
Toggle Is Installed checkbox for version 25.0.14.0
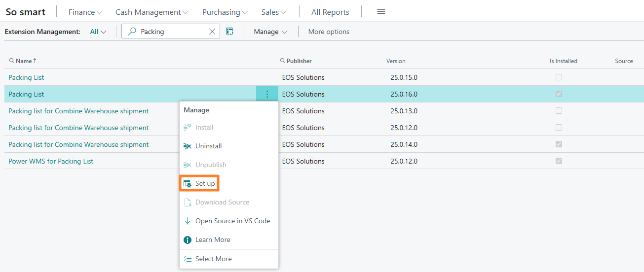pyautogui.click(x=559, y=144)
